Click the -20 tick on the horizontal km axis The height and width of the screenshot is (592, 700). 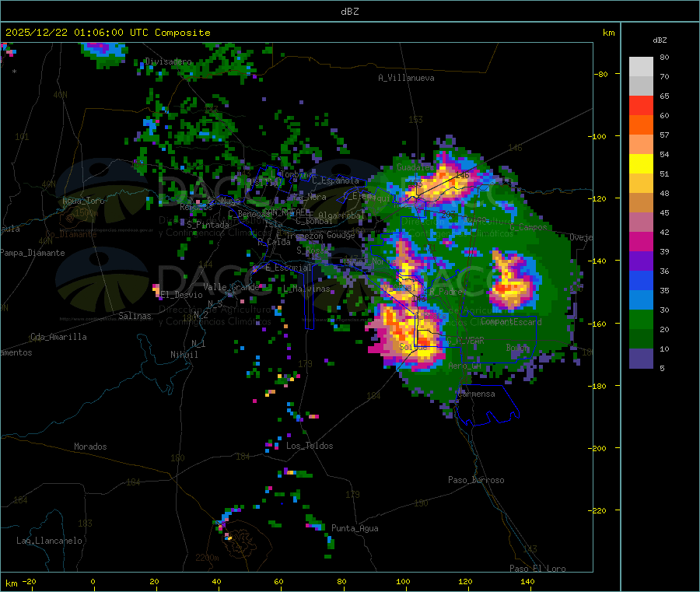pyautogui.click(x=29, y=582)
